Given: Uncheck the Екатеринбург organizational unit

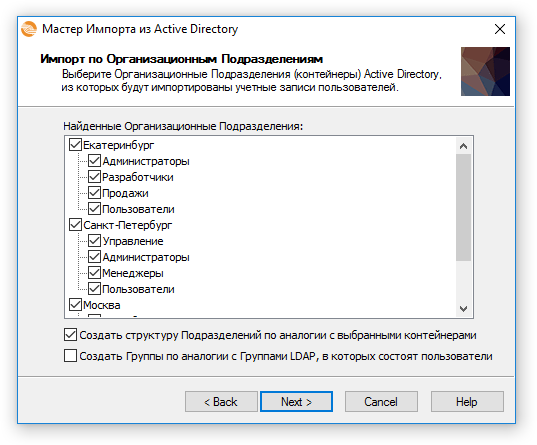Looking at the screenshot, I should (x=75, y=145).
